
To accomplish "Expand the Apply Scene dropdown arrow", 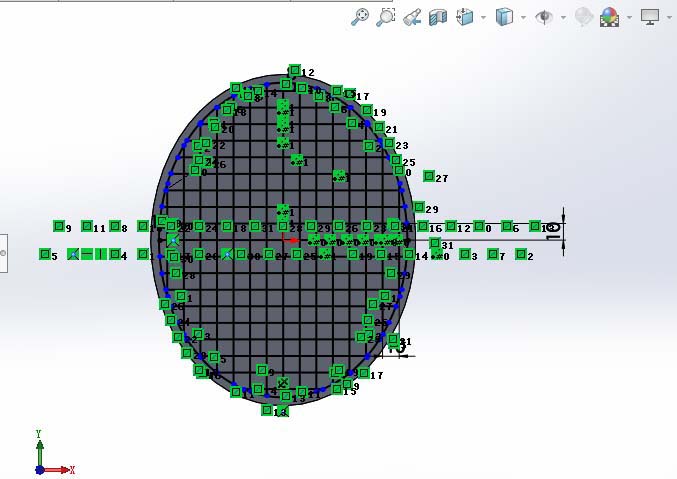I will (x=629, y=18).
